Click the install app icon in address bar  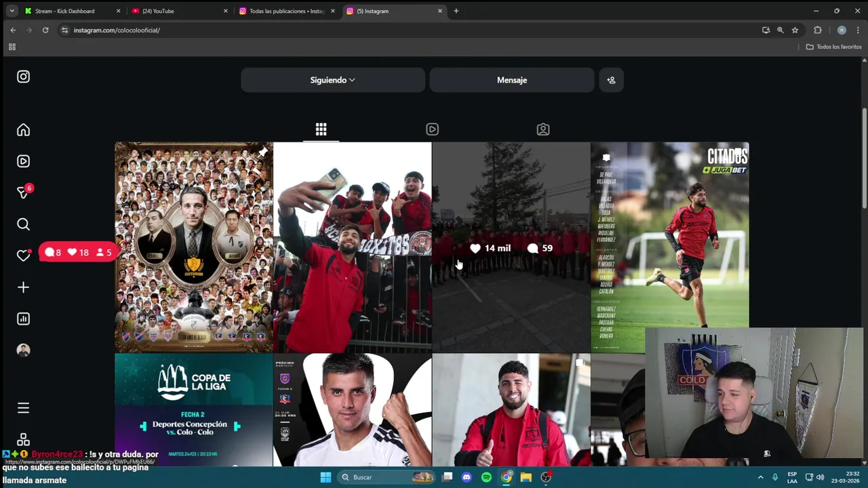point(766,30)
